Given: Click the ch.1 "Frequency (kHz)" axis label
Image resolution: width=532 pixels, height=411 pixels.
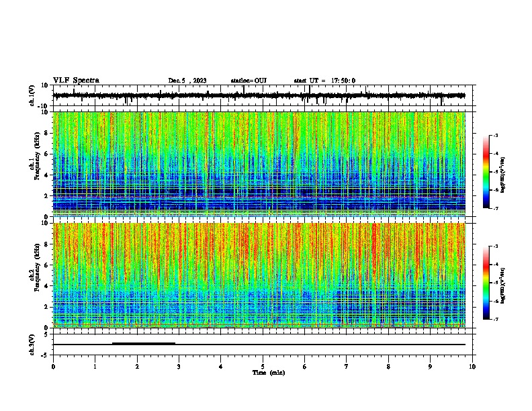Looking at the screenshot, I should (x=37, y=157).
